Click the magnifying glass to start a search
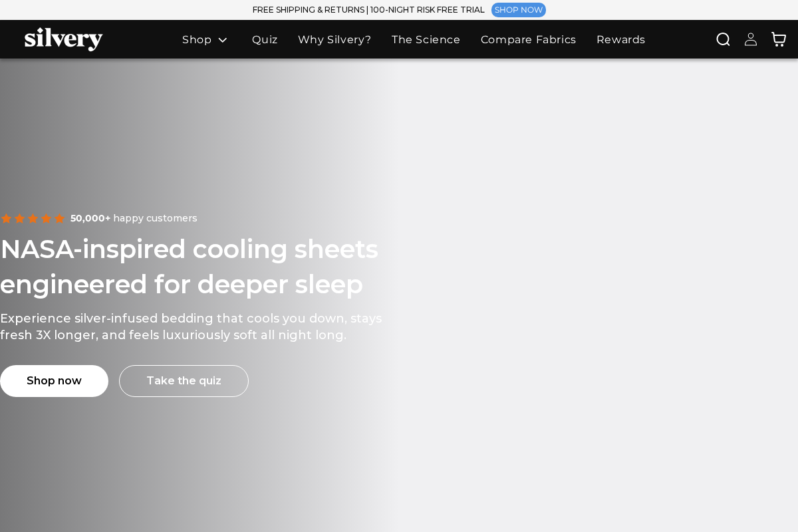The width and height of the screenshot is (798, 532). [723, 39]
